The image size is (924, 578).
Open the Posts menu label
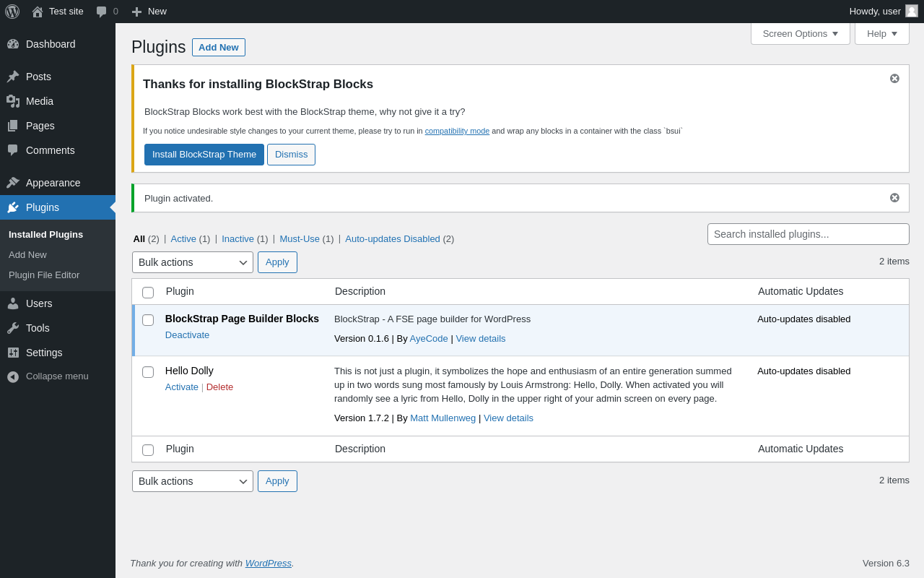[x=38, y=77]
